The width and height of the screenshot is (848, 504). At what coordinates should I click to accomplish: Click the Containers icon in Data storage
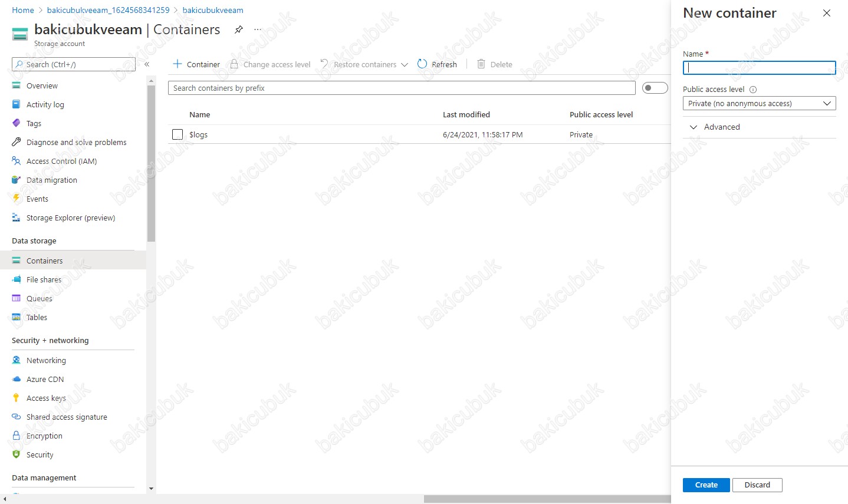(17, 261)
